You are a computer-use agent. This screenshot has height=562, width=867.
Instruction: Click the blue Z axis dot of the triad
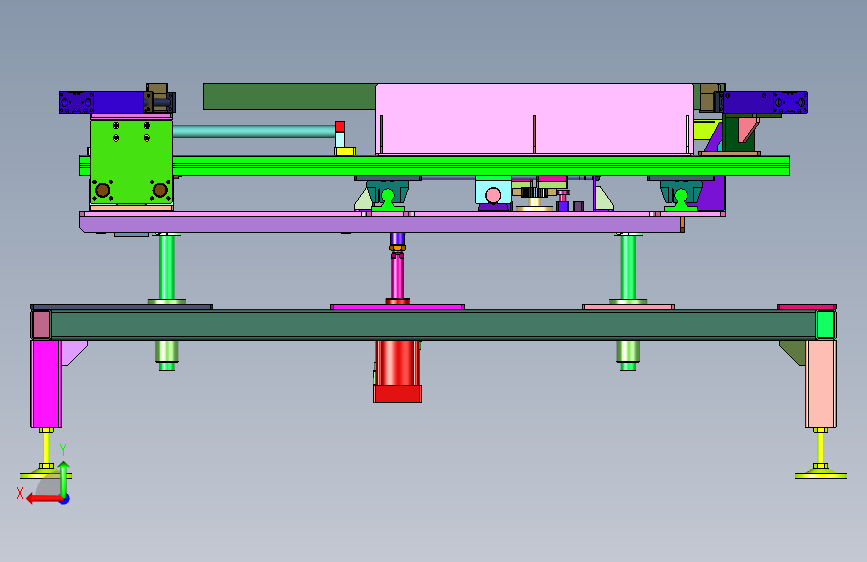(x=64, y=499)
